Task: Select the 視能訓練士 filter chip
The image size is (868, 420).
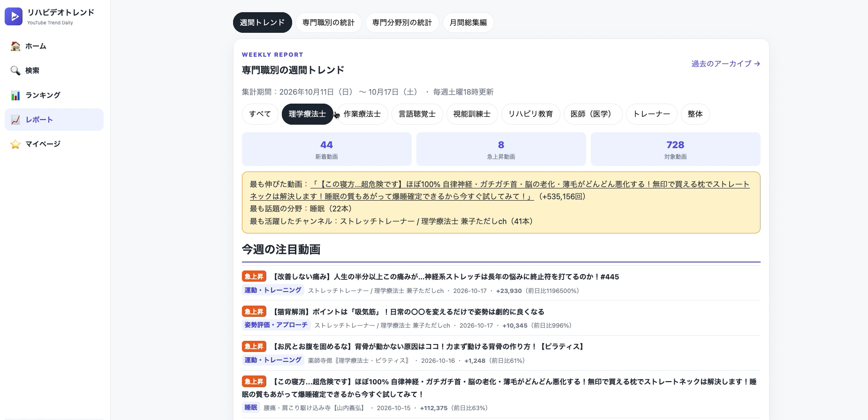Action: (x=472, y=114)
